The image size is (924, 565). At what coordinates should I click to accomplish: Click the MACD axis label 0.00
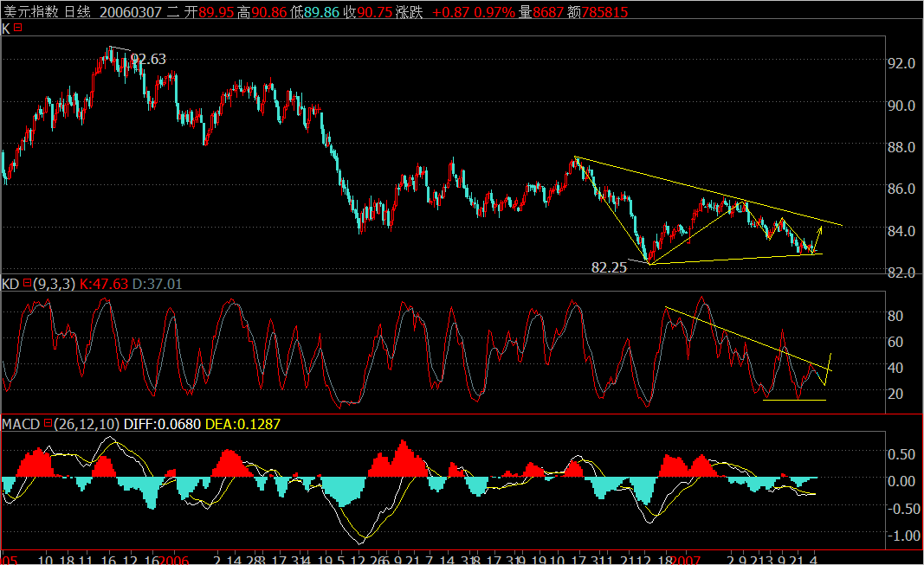point(901,481)
